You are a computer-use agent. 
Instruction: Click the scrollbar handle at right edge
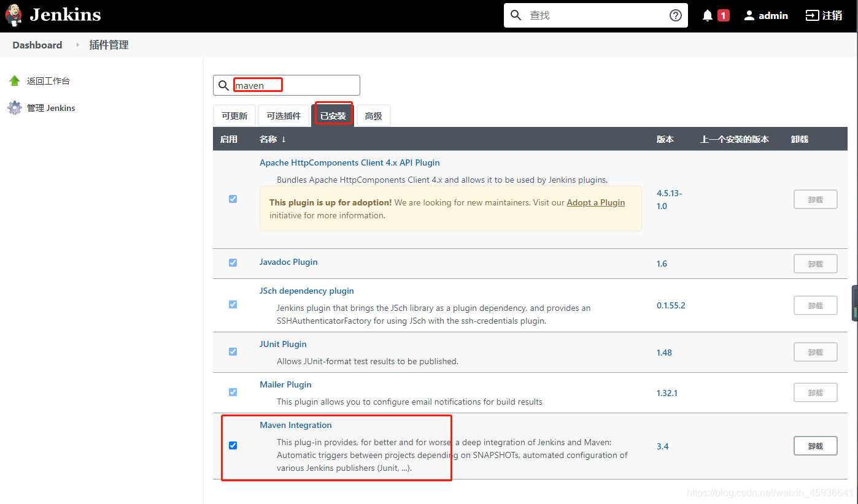point(854,303)
